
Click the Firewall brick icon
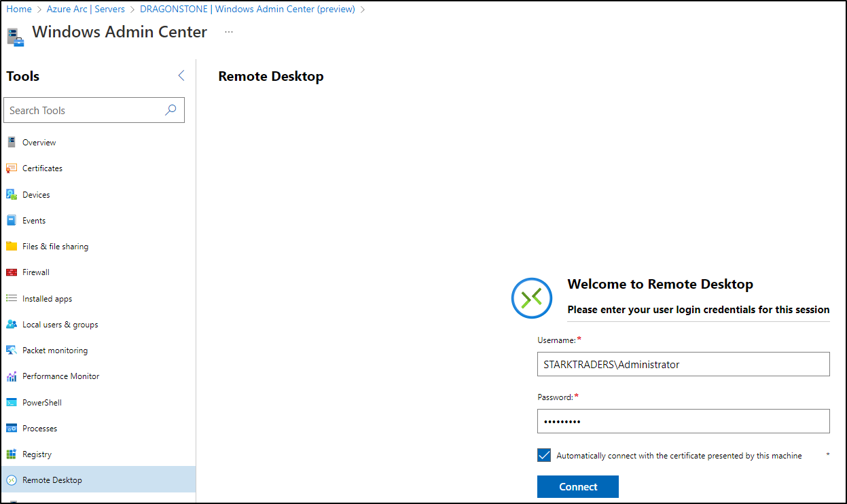(x=11, y=272)
